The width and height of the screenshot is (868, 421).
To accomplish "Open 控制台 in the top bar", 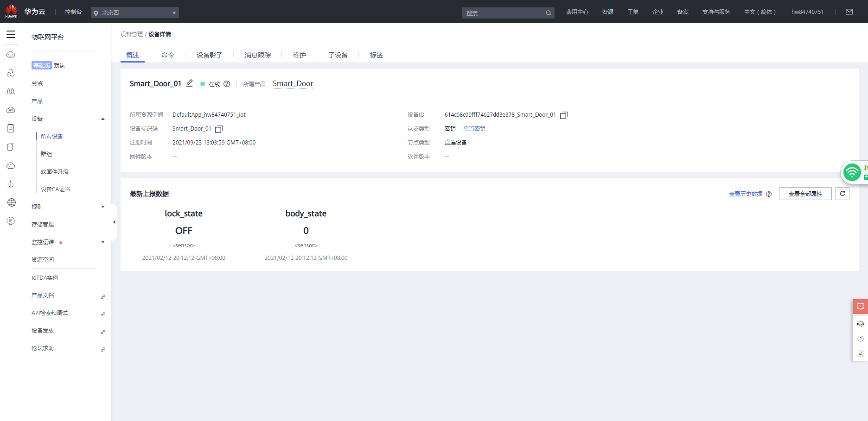I will 73,12.
